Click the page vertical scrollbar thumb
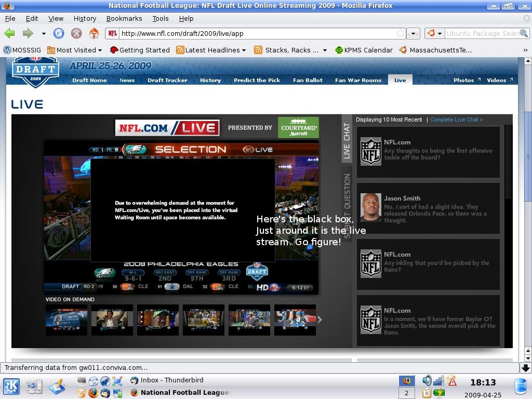The image size is (532, 399). click(528, 156)
